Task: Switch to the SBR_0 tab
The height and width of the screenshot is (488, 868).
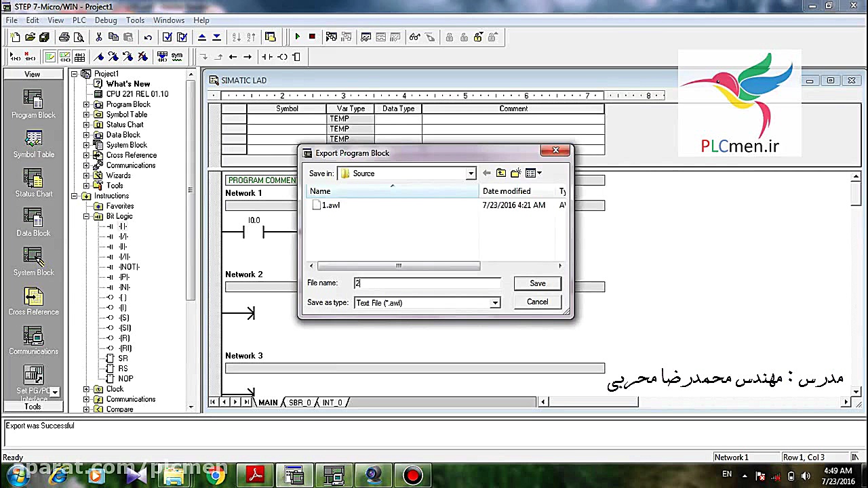Action: [x=300, y=403]
